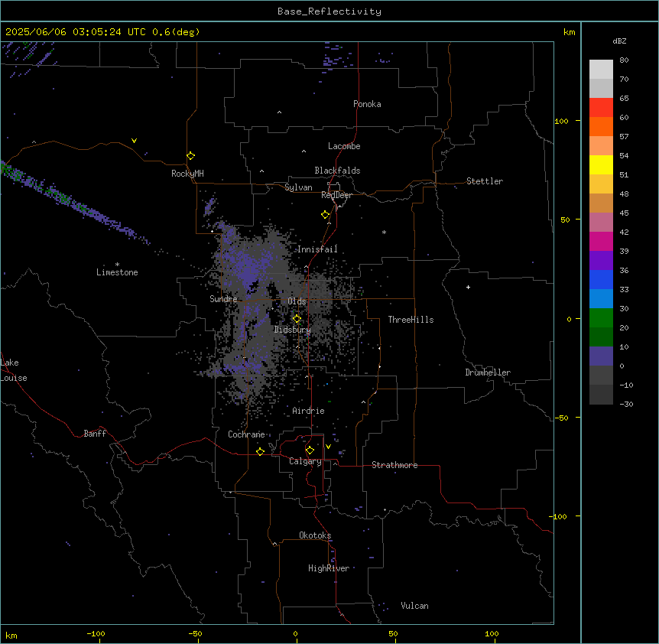
Task: Select the yellow diamond marker beside Olds
Action: pyautogui.click(x=297, y=319)
